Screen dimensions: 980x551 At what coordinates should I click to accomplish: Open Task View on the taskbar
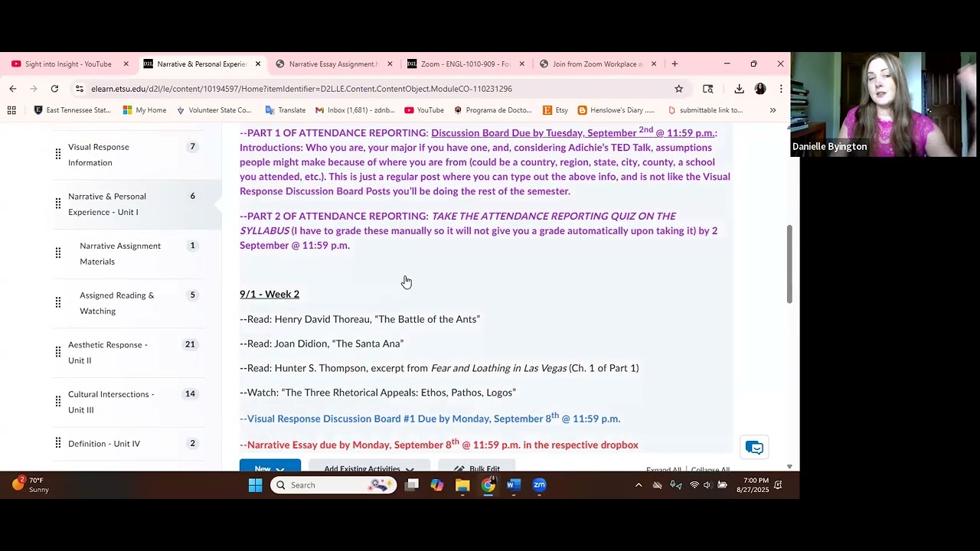click(412, 485)
